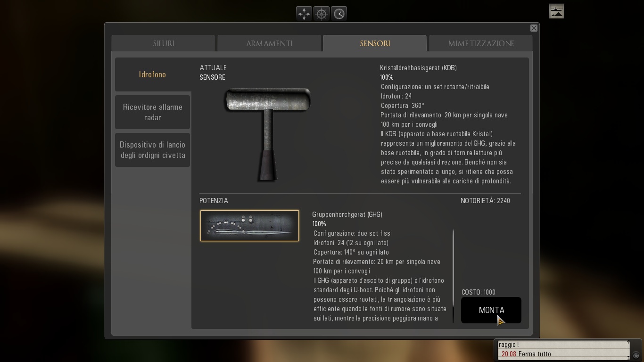Select Ricevitore allarme radar category
The width and height of the screenshot is (644, 362).
(153, 112)
